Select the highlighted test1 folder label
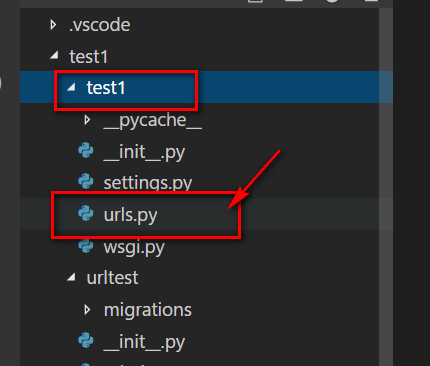This screenshot has width=430, height=366. tap(106, 88)
